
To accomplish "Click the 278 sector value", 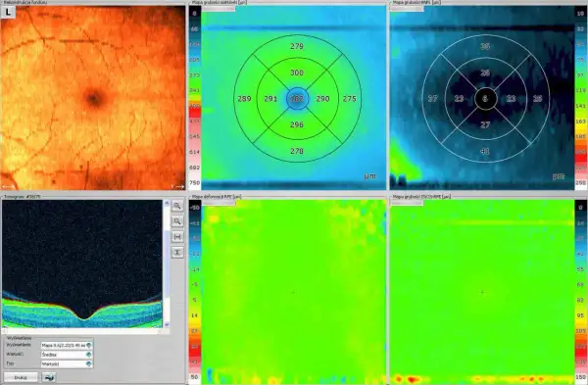I will pyautogui.click(x=297, y=152).
